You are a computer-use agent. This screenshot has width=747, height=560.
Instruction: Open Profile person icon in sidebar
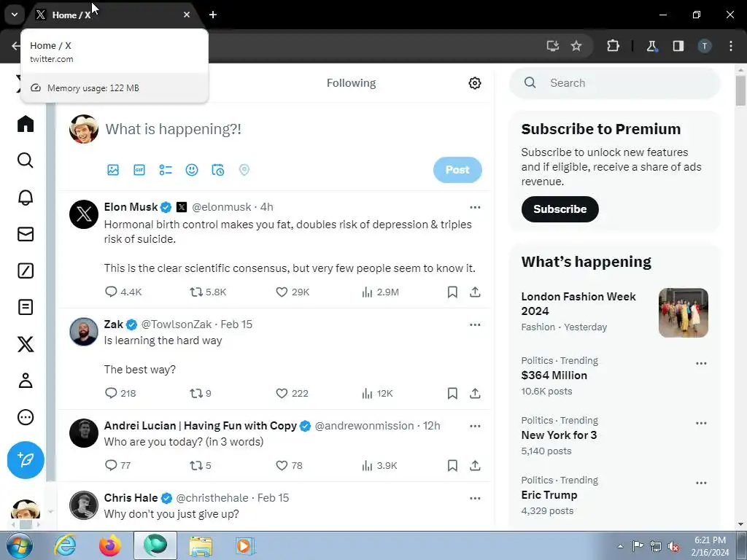coord(26,381)
